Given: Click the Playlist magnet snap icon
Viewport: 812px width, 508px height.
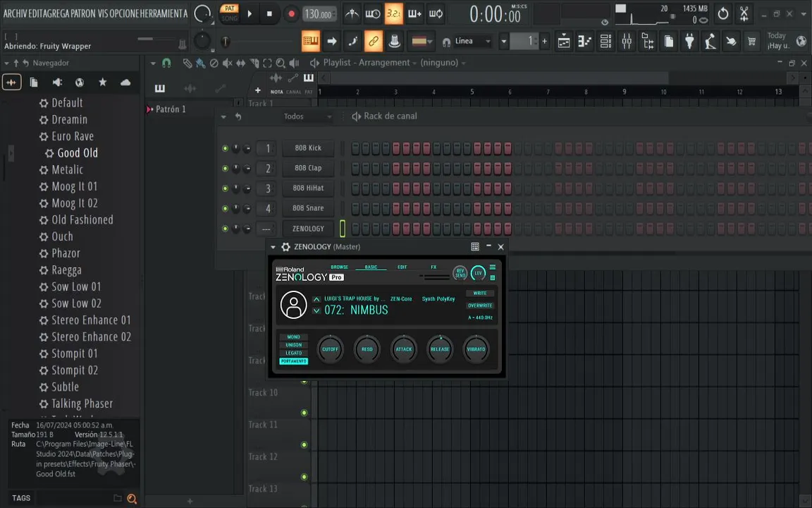Looking at the screenshot, I should tap(166, 63).
